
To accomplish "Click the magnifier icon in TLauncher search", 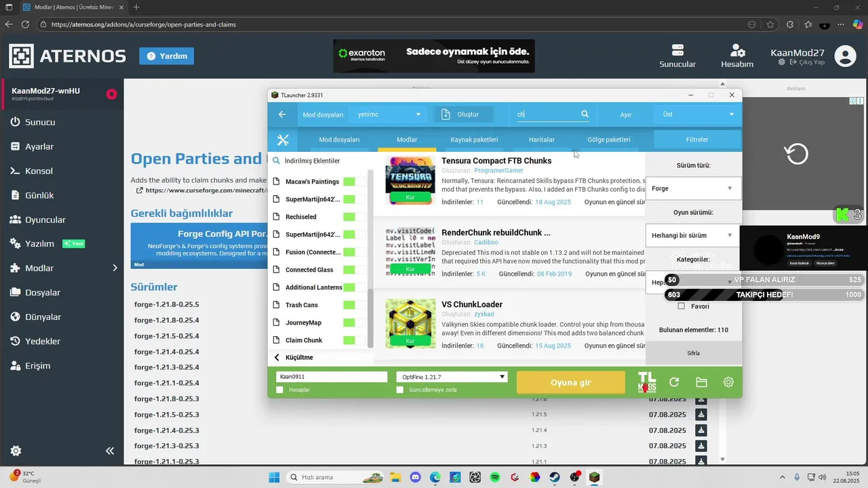I will [x=585, y=115].
